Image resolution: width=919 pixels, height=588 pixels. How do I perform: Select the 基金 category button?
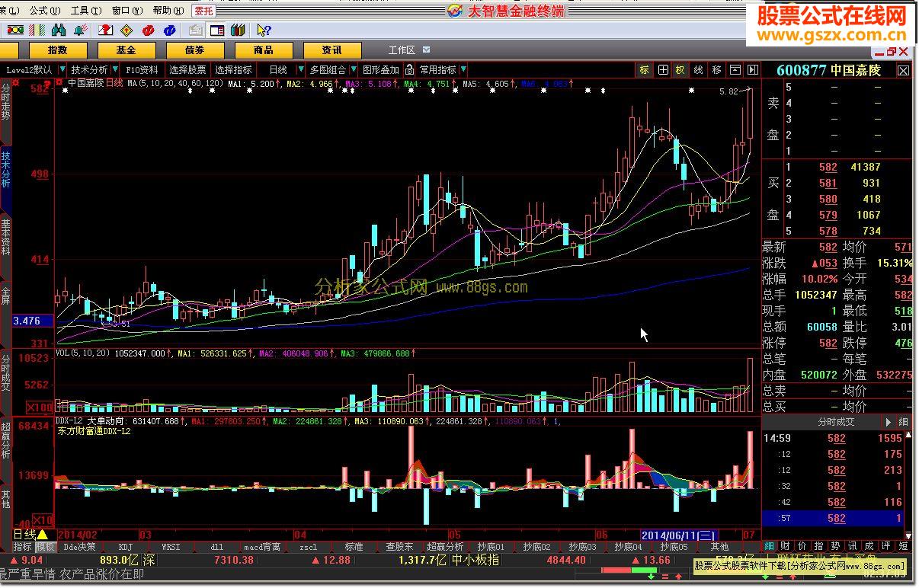click(x=126, y=50)
